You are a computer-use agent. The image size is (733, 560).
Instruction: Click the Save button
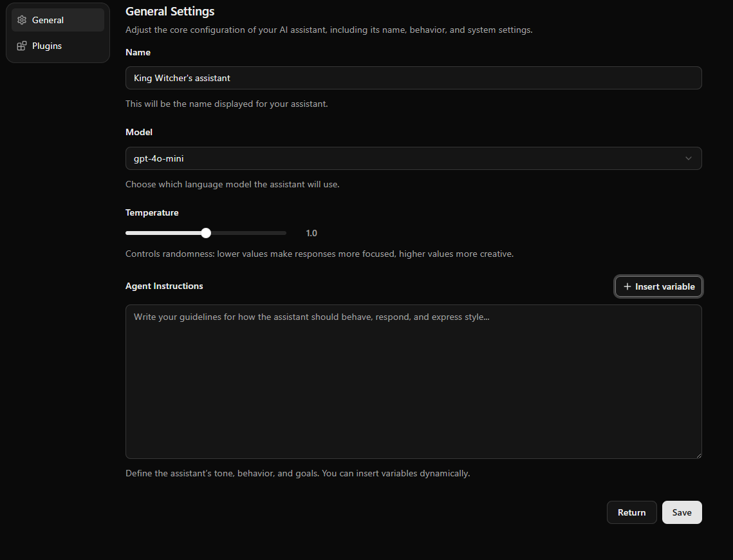pyautogui.click(x=682, y=512)
